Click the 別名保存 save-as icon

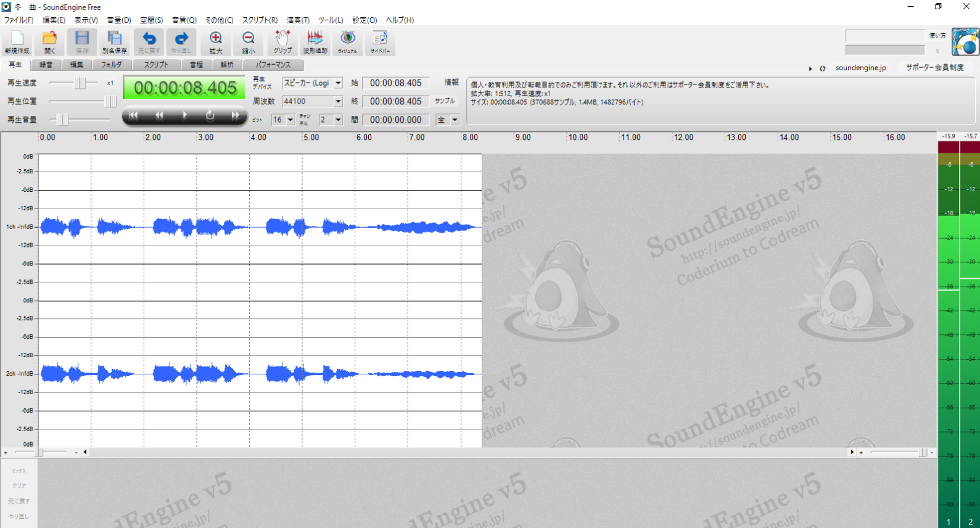[x=115, y=42]
